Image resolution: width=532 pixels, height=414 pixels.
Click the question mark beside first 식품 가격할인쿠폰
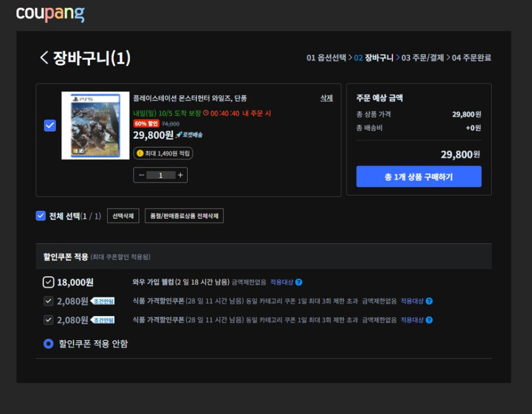point(429,300)
